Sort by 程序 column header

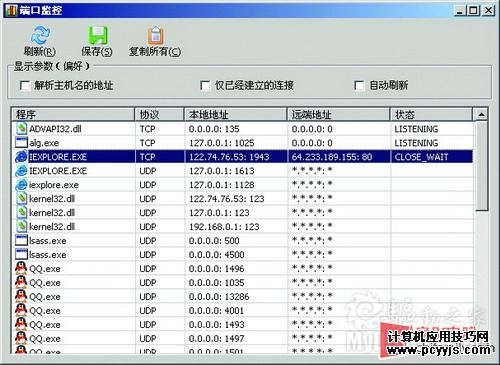(x=73, y=114)
